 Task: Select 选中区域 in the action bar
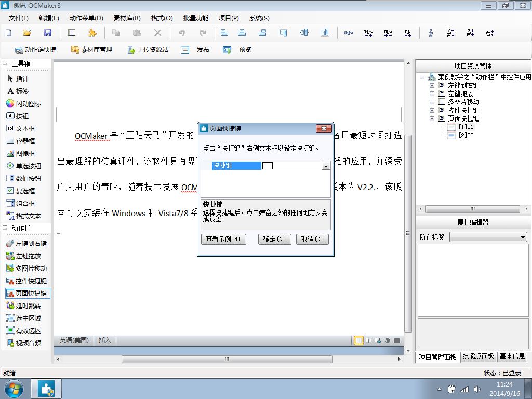point(24,318)
